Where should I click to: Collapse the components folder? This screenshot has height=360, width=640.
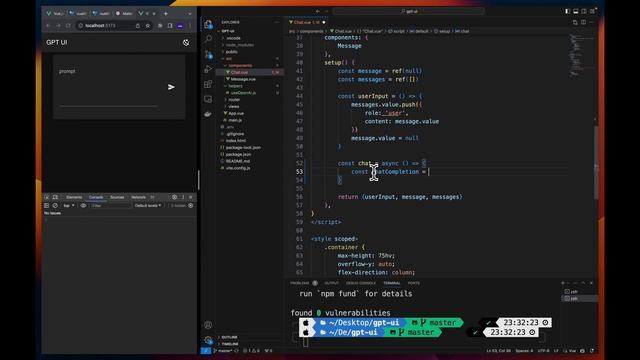pos(240,65)
